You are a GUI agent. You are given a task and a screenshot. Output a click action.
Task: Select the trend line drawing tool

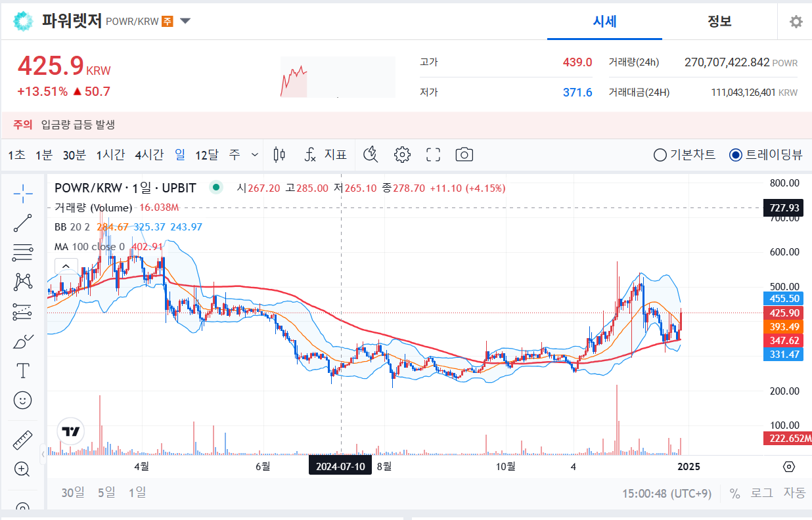click(23, 223)
